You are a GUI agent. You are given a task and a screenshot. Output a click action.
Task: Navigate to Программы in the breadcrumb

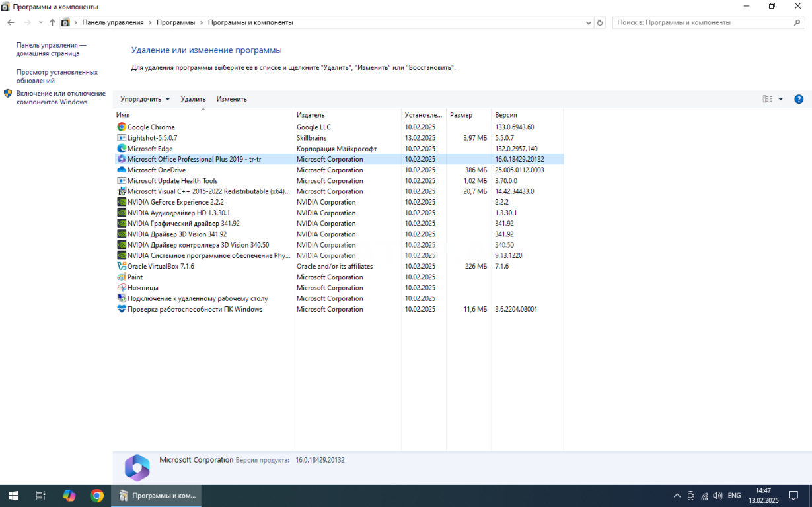(176, 22)
